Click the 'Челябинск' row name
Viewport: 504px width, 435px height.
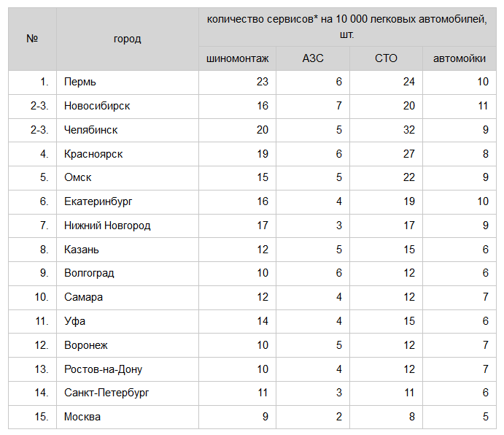(90, 130)
